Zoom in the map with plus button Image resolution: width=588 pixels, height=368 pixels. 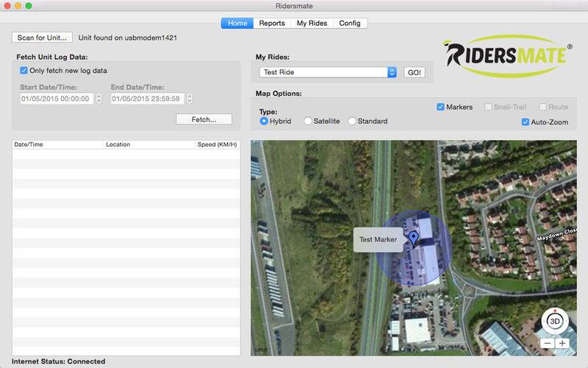pyautogui.click(x=562, y=343)
